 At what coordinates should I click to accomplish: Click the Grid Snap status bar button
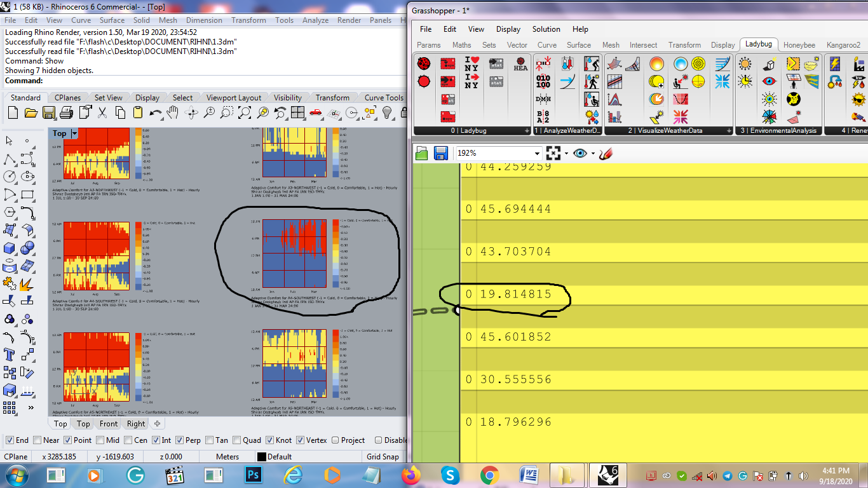pyautogui.click(x=383, y=456)
